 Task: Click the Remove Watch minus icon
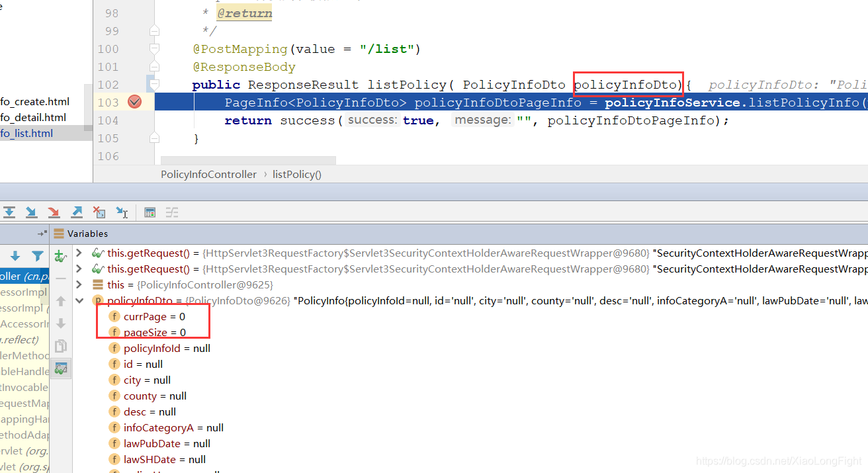tap(60, 279)
